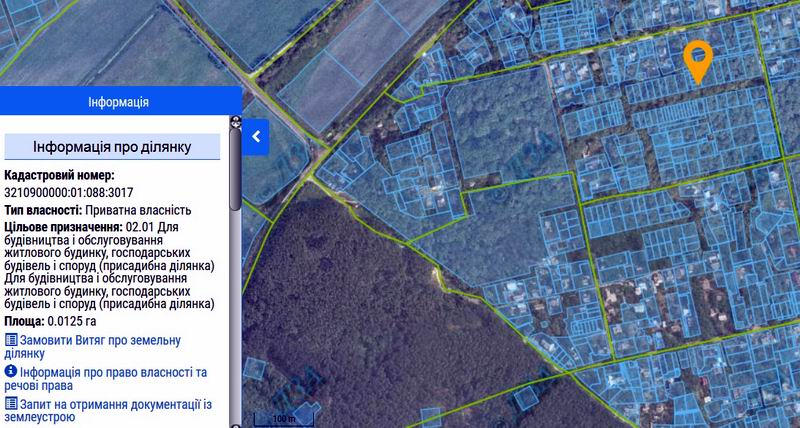Click the Інформація про ділянку section header
The height and width of the screenshot is (428, 800).
click(x=112, y=146)
